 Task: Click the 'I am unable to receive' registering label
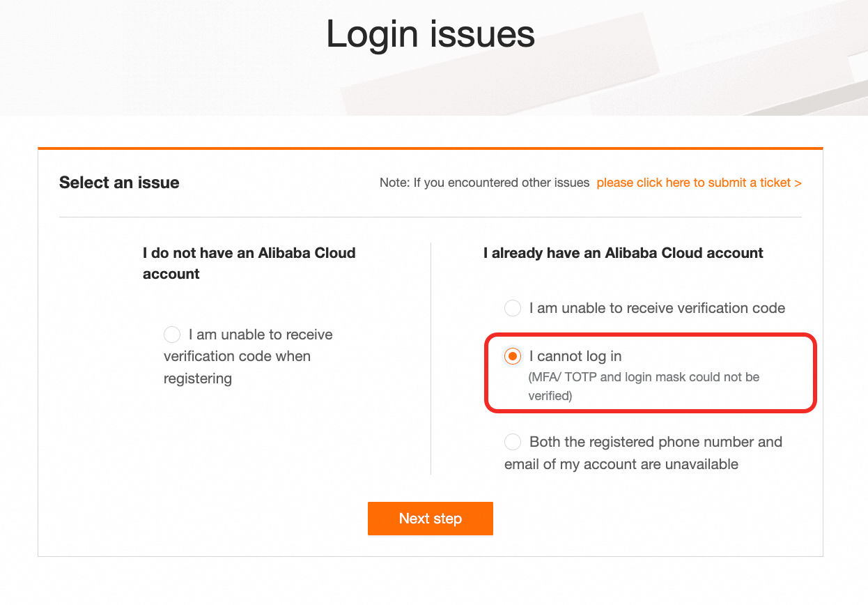(261, 335)
